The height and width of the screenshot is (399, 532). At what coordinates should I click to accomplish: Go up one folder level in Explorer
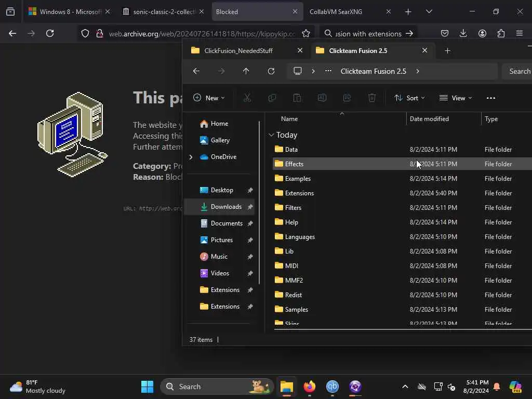(x=246, y=71)
